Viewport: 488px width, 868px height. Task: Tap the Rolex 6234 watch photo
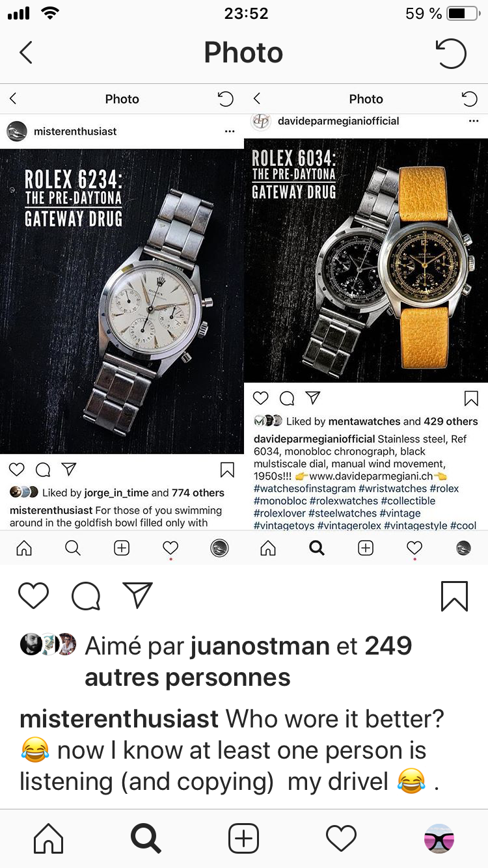[122, 301]
